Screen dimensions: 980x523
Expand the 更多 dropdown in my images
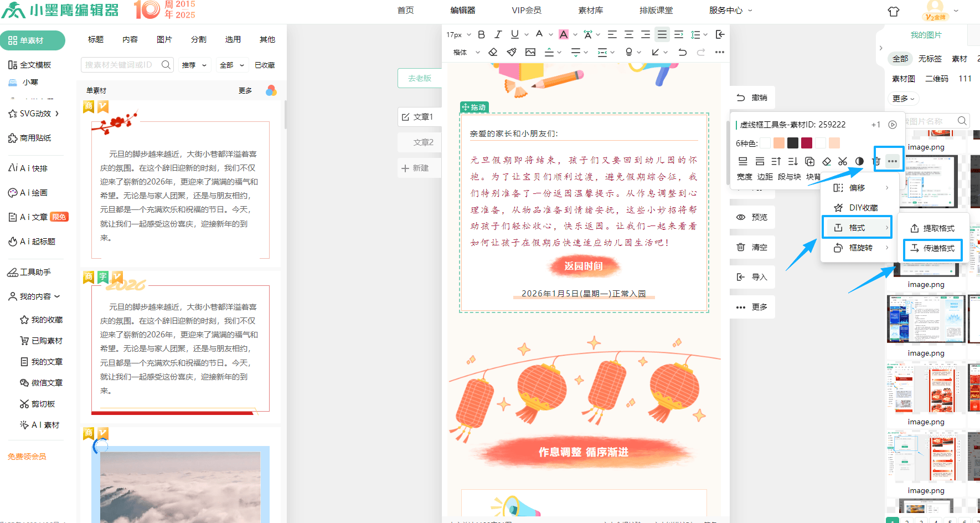[904, 99]
